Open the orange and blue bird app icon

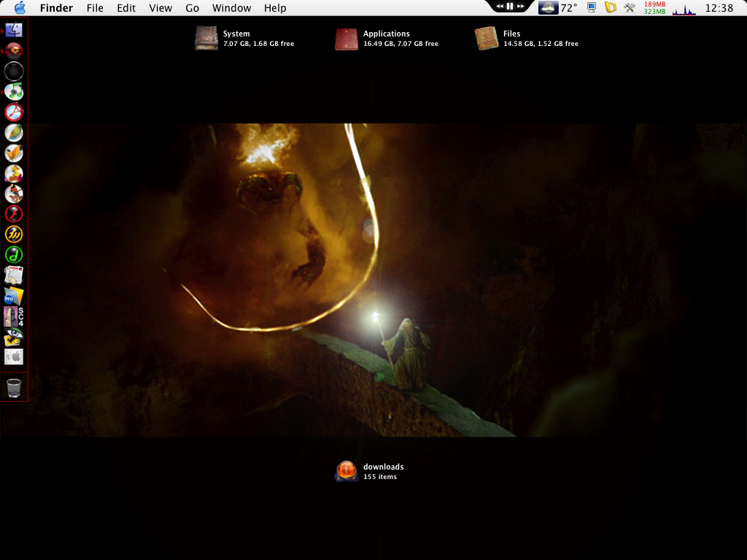(x=14, y=194)
